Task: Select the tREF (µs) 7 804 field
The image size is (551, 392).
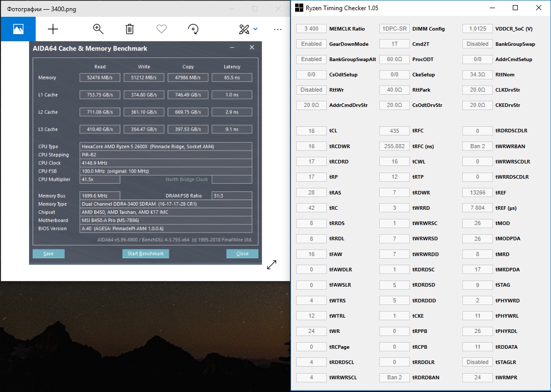Action: [x=477, y=208]
